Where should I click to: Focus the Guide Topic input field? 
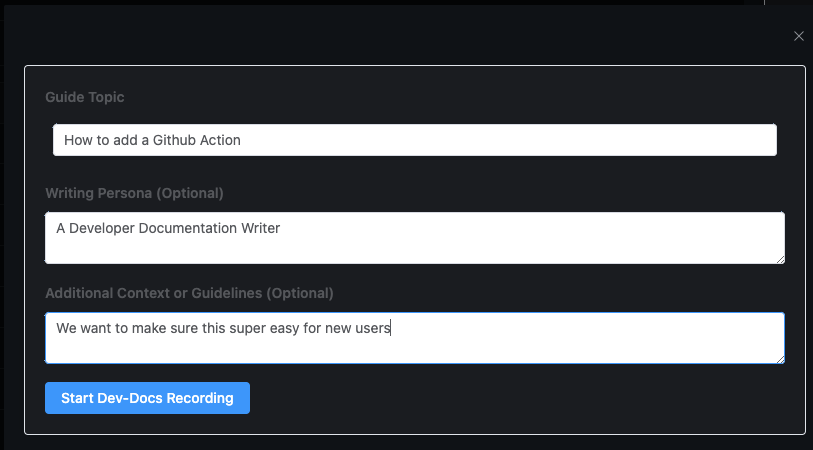coord(414,140)
